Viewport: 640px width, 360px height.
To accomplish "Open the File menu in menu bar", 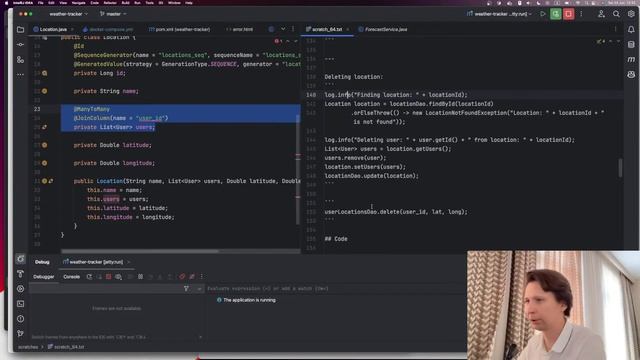I will point(40,2).
